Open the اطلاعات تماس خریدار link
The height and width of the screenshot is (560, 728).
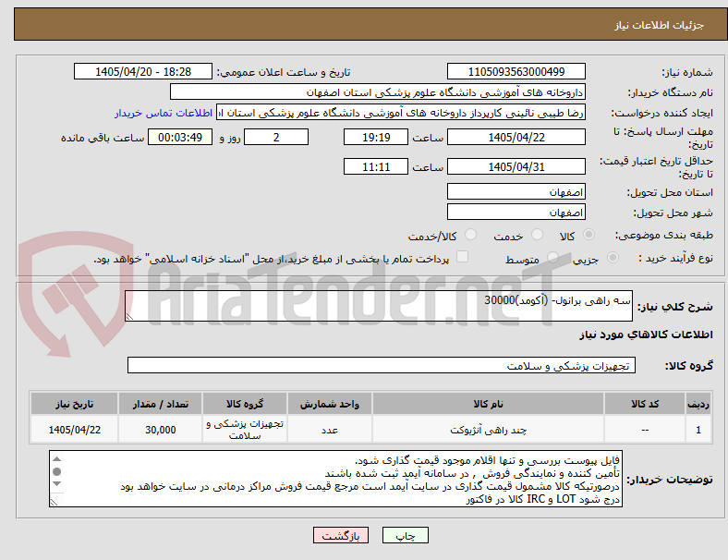point(164,113)
